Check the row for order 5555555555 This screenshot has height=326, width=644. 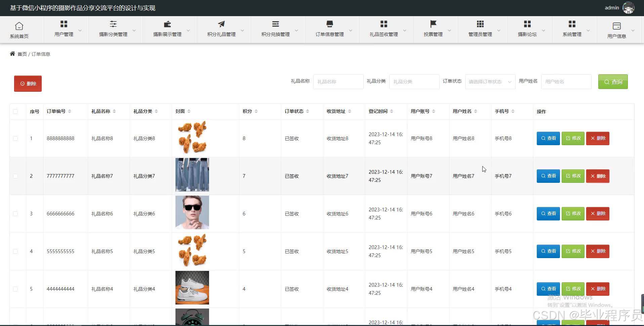click(x=15, y=251)
